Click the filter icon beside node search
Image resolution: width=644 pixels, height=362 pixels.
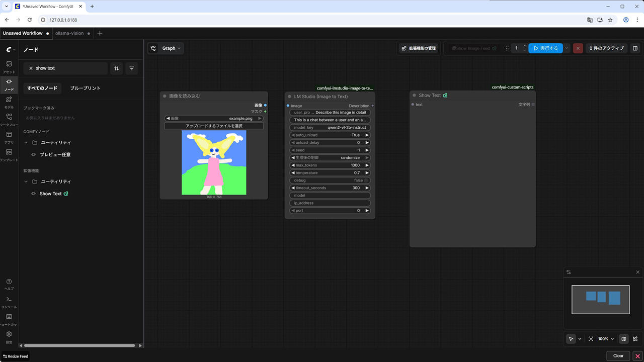[132, 68]
